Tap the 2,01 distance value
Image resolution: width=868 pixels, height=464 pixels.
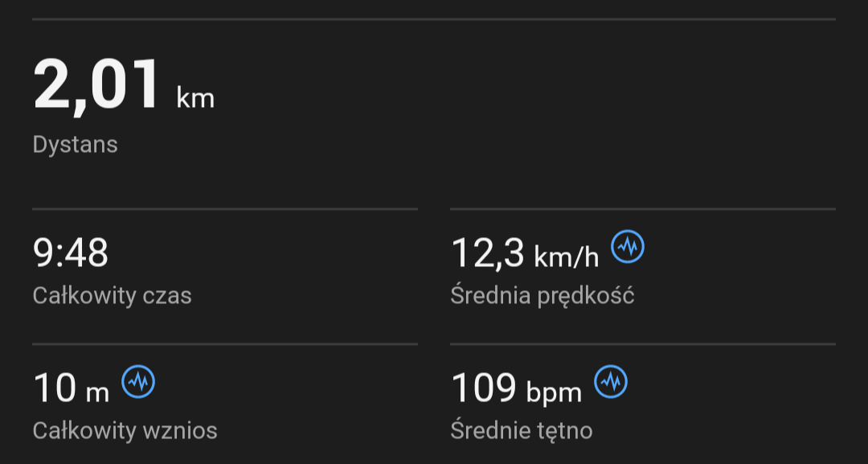[x=98, y=85]
